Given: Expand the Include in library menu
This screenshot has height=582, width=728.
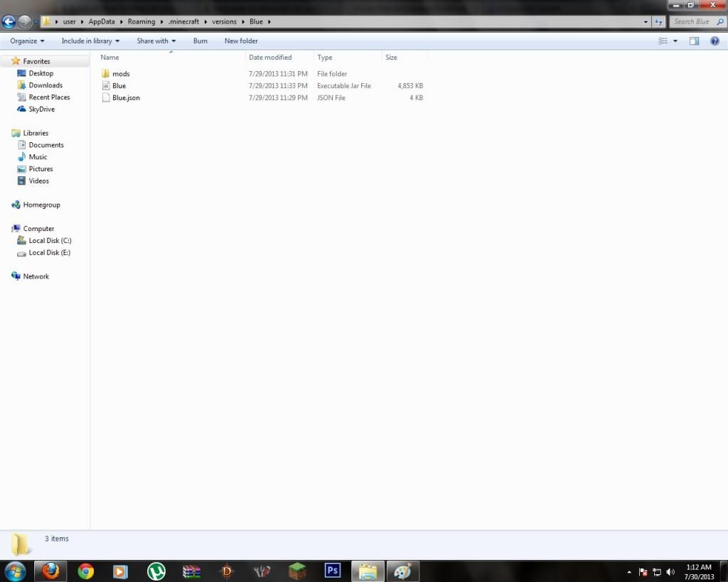Looking at the screenshot, I should (90, 41).
